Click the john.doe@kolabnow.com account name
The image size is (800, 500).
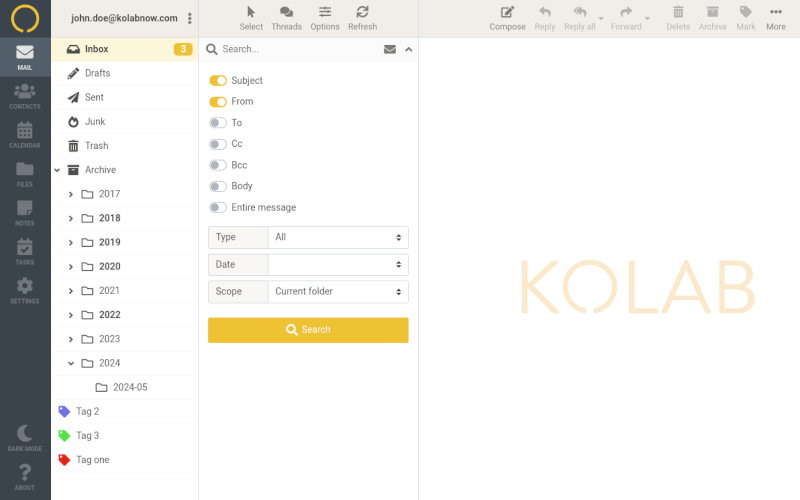[x=124, y=18]
